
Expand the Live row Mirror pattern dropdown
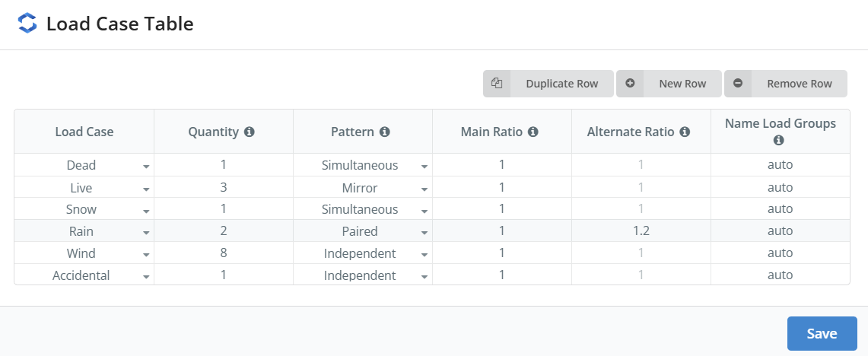424,188
